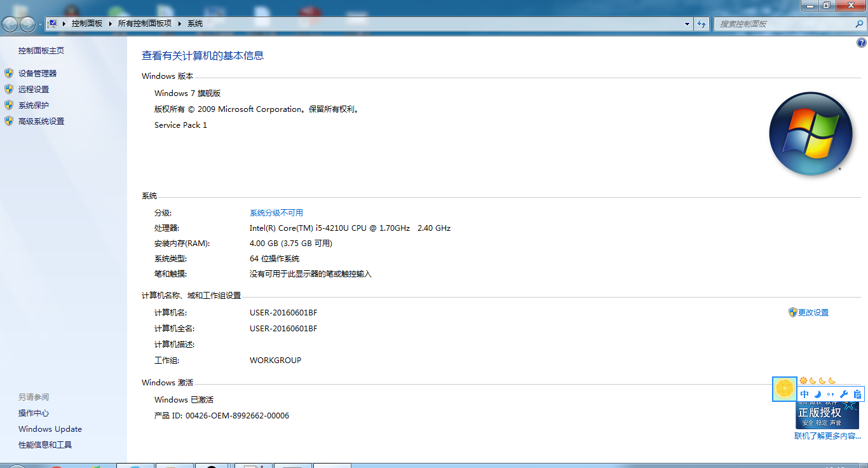Go back using the Back arrow
The height and width of the screenshot is (468, 868).
coord(10,24)
